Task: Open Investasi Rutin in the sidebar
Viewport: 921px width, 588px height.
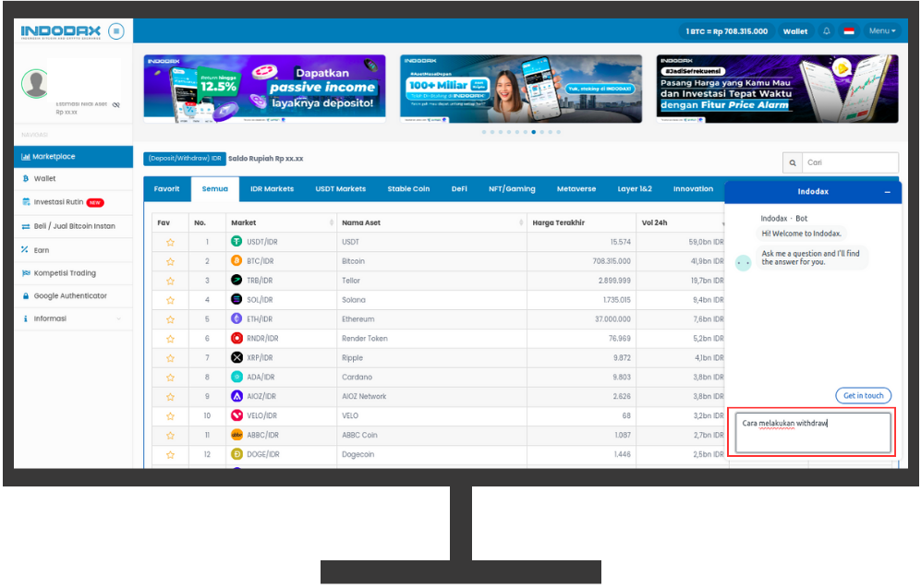Action: click(x=61, y=202)
